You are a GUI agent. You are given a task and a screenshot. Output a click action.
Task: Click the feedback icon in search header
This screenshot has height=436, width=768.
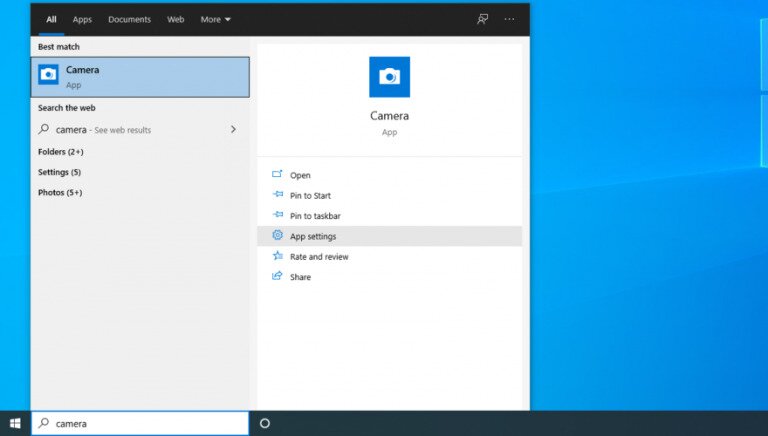click(x=483, y=19)
